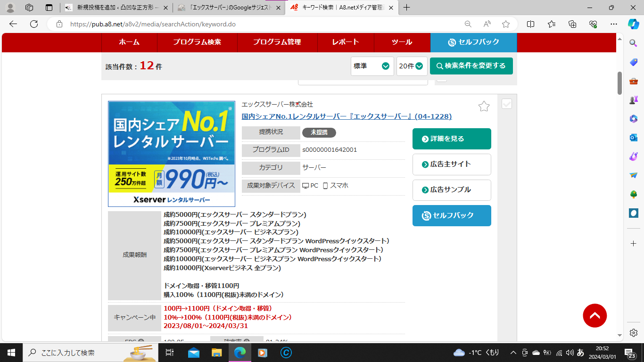Open split screen view
Image resolution: width=644 pixels, height=362 pixels.
point(530,24)
